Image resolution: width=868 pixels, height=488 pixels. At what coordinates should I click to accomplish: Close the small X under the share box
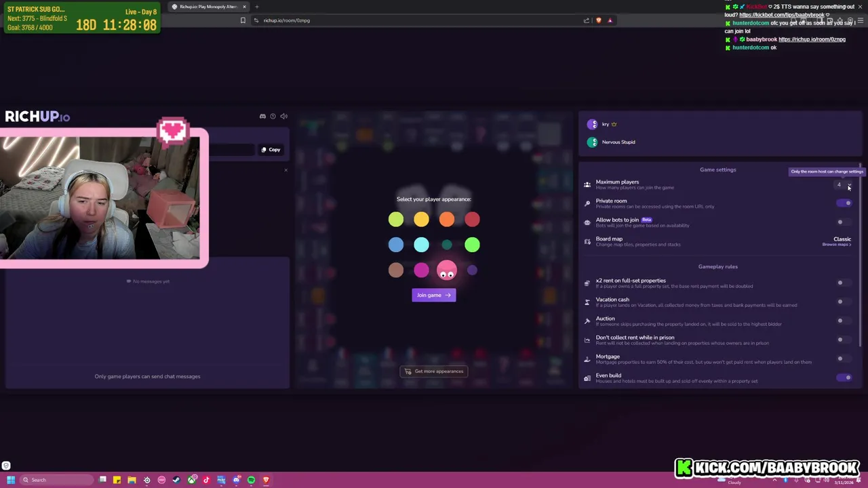point(285,169)
